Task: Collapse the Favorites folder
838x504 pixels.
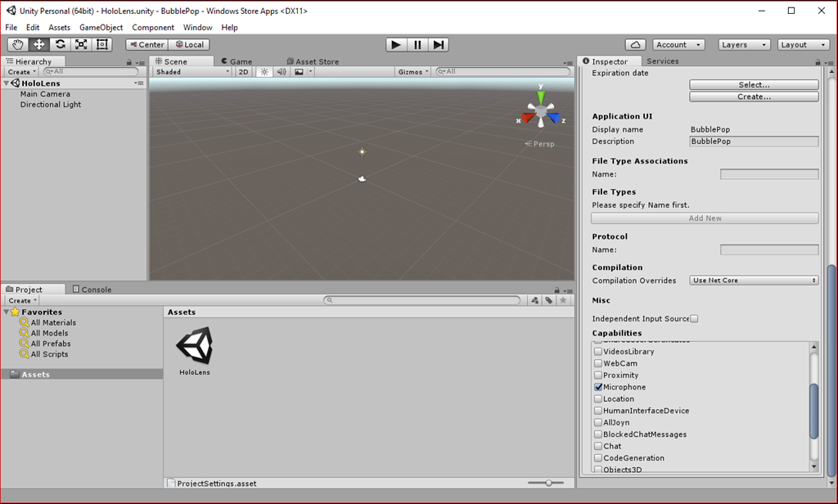Action: point(7,312)
